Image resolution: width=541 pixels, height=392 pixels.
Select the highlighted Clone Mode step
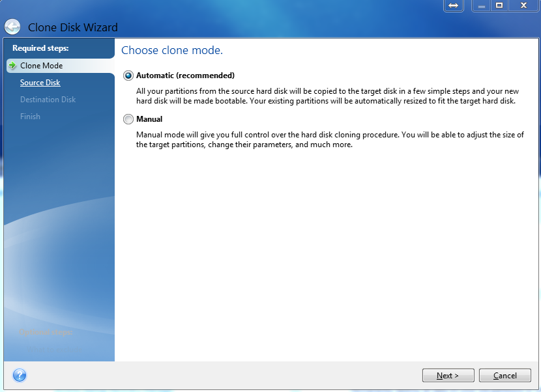click(x=42, y=65)
